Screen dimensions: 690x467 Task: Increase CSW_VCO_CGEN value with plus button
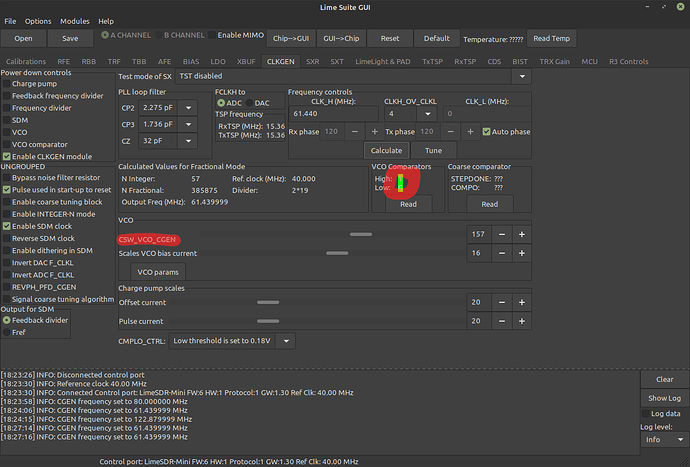pos(521,235)
